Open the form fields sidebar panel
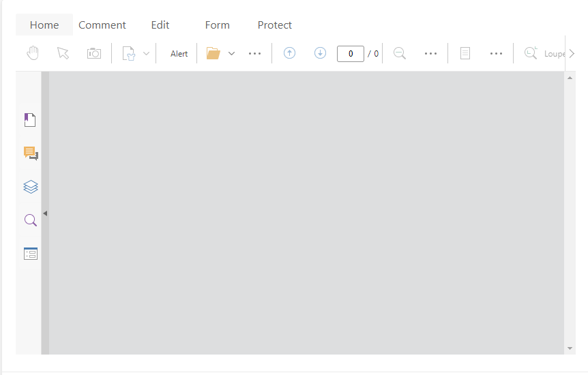Image resolution: width=588 pixels, height=375 pixels. [31, 254]
